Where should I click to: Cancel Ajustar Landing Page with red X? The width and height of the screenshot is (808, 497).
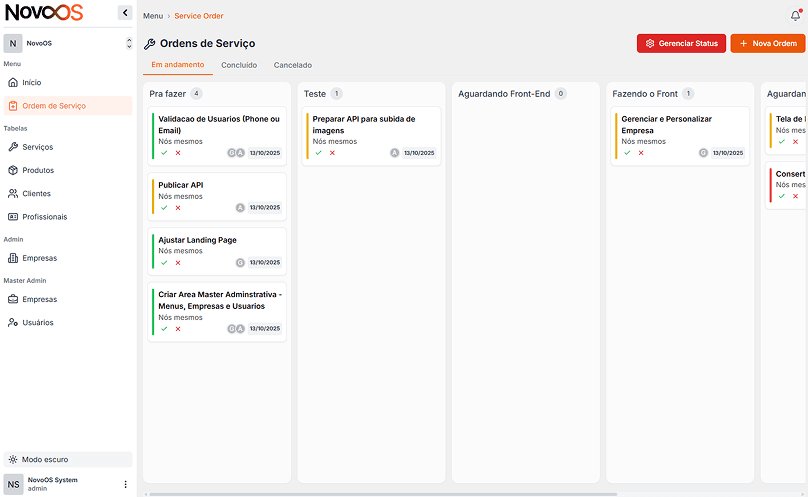click(x=178, y=262)
